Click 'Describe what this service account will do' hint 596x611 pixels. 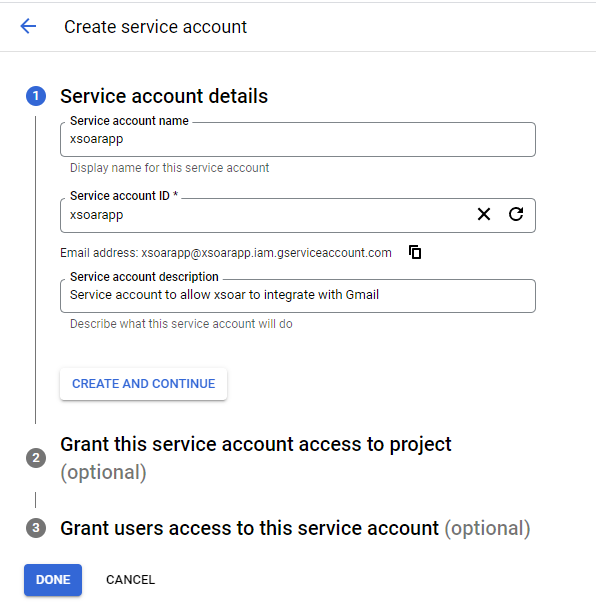[x=181, y=324]
